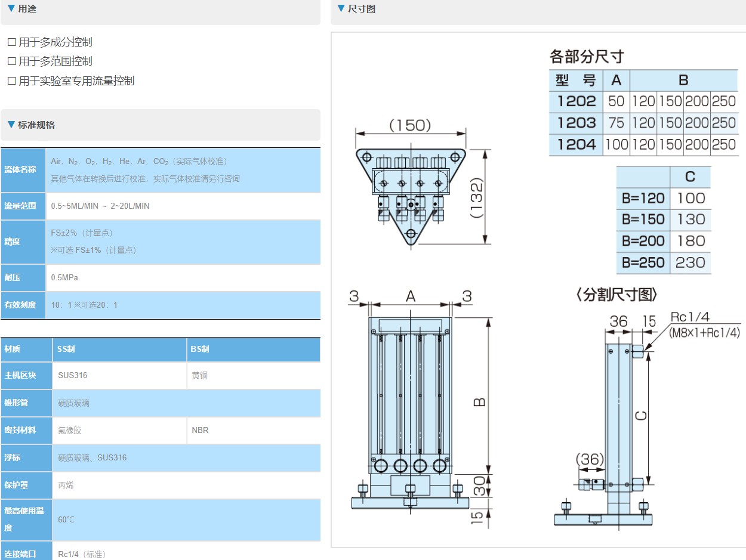This screenshot has height=560, width=746.
Task: Click the blue triangle beside 标准规格 heading
Action: pyautogui.click(x=11, y=125)
